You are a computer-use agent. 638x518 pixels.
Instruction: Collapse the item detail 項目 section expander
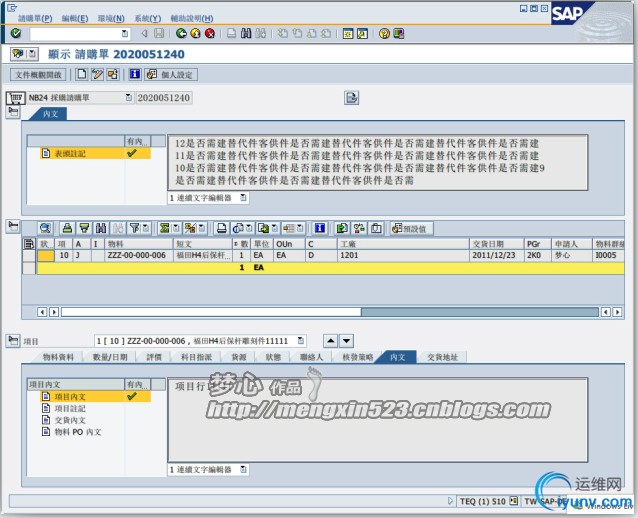pos(13,340)
